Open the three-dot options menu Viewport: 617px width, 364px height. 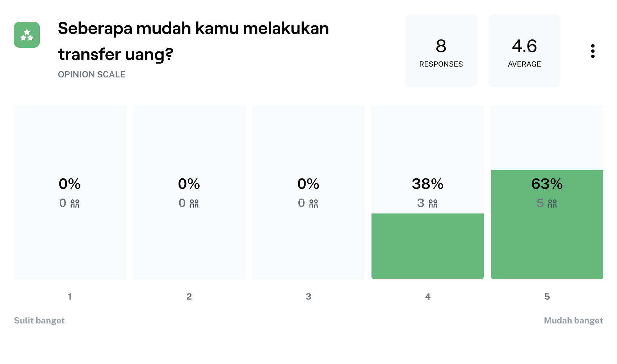click(593, 51)
